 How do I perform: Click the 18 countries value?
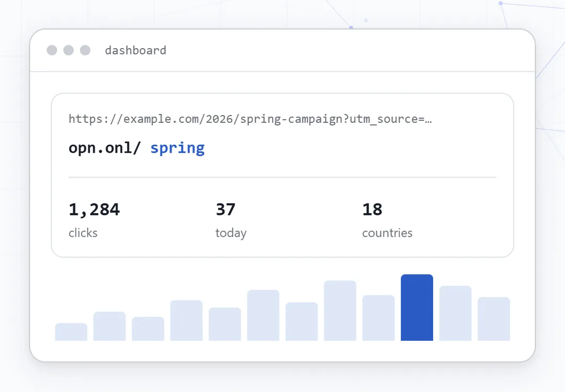[x=372, y=210]
